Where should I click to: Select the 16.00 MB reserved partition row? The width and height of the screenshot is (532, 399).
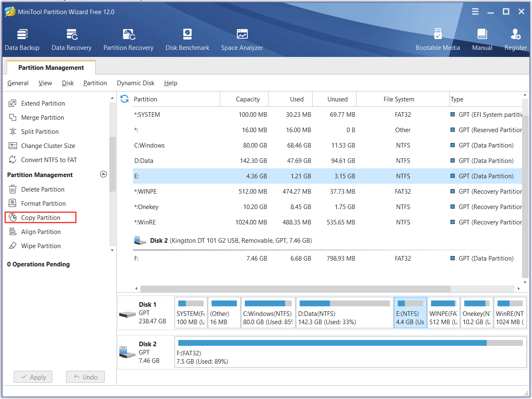327,130
